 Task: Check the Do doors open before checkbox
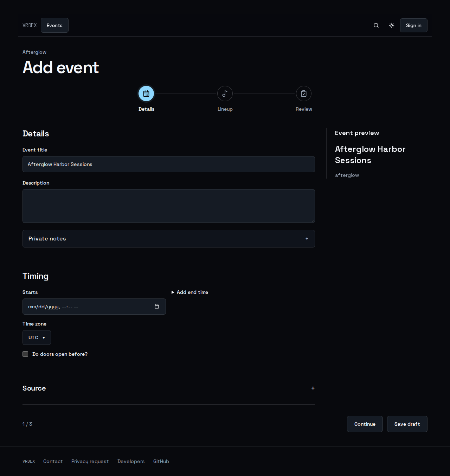coord(25,354)
